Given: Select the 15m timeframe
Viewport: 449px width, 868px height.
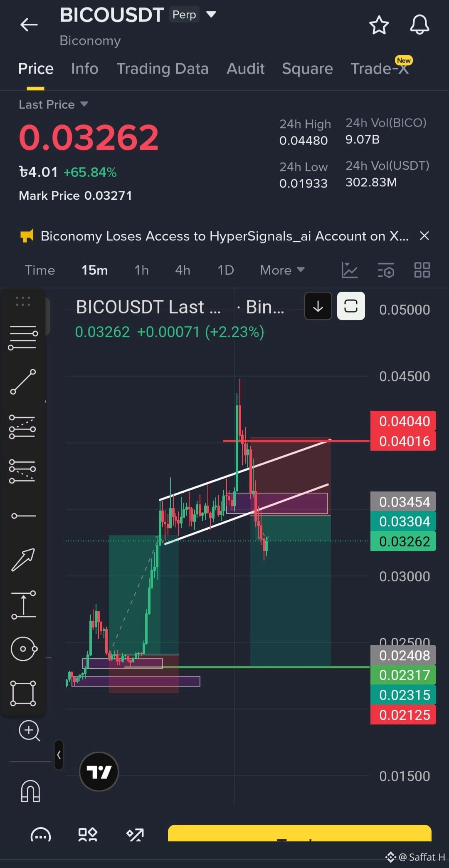Looking at the screenshot, I should click(x=94, y=270).
